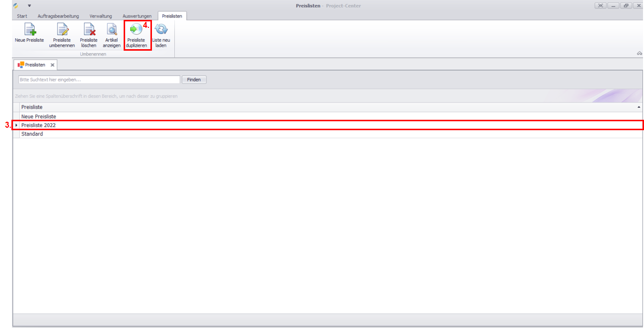Open Artikel anzeigen from the ribbon
This screenshot has width=644, height=328.
point(112,30)
